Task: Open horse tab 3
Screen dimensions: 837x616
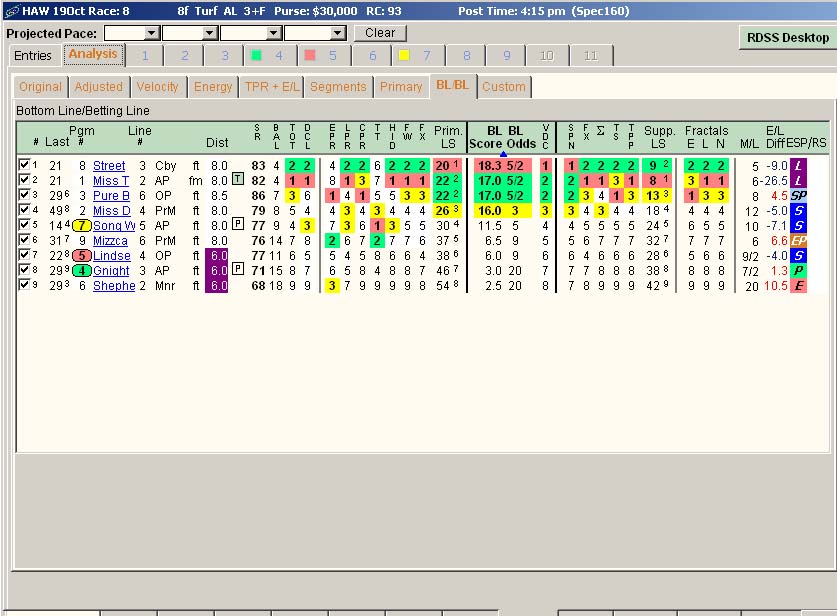Action: [225, 56]
